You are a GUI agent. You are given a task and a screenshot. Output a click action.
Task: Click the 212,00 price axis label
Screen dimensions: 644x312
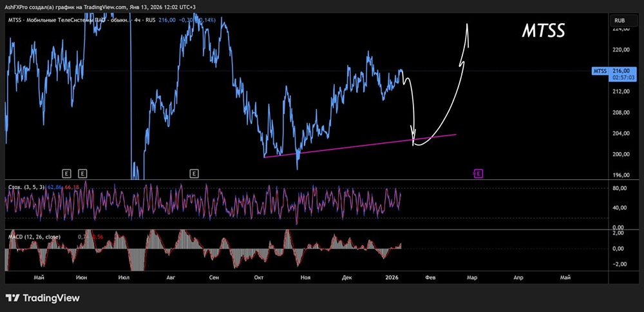(621, 92)
